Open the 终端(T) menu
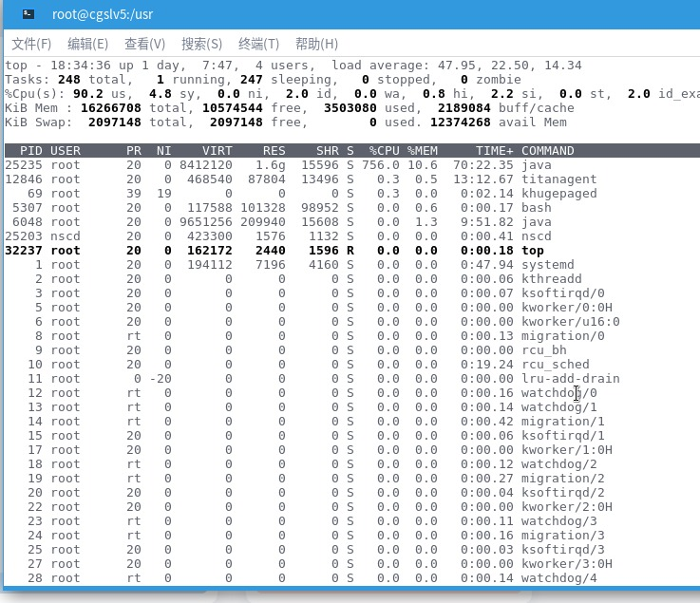This screenshot has width=700, height=603. pos(259,44)
